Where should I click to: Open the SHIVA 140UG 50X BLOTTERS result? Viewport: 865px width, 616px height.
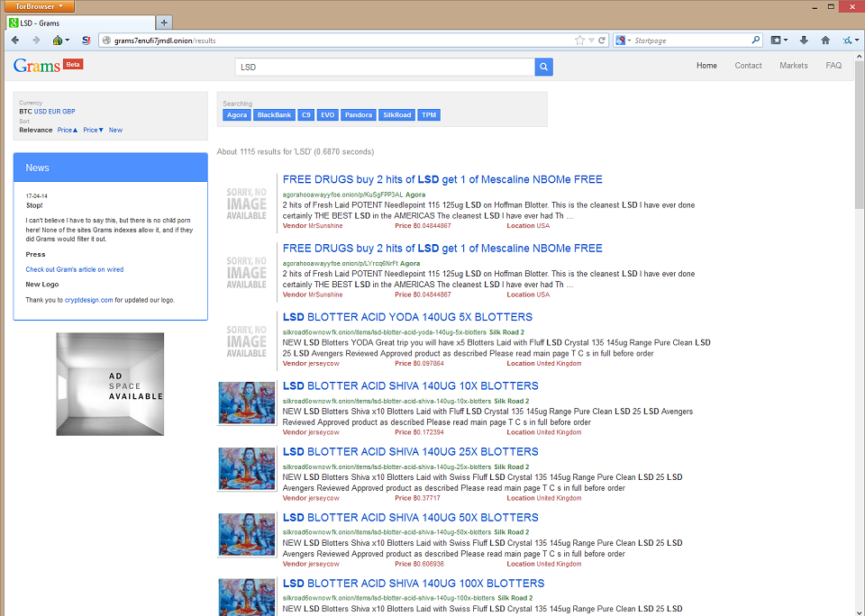(411, 517)
